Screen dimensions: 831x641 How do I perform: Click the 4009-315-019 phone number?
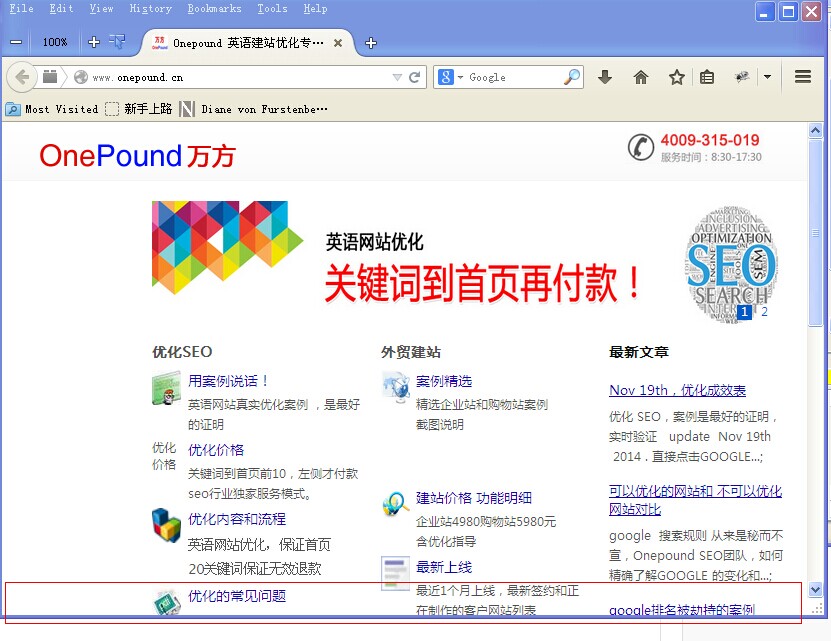tap(710, 141)
